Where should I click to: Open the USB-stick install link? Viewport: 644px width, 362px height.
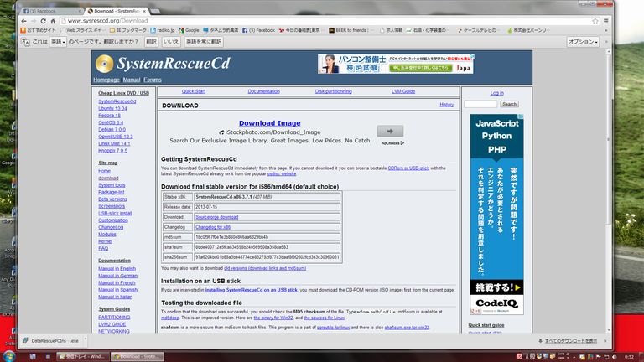115,214
